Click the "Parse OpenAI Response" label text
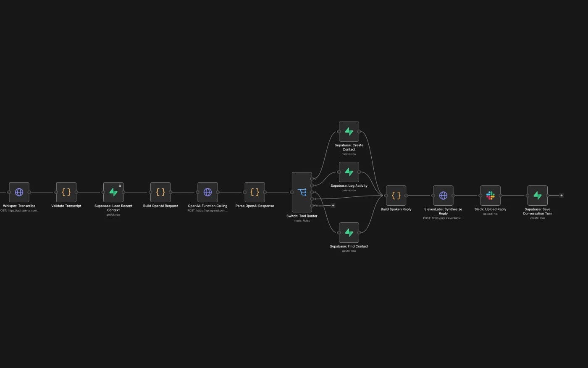The image size is (588, 368). coord(255,206)
